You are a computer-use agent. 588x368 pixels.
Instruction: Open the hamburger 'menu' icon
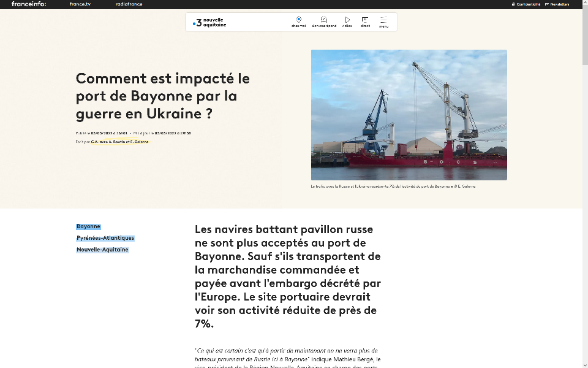[383, 21]
